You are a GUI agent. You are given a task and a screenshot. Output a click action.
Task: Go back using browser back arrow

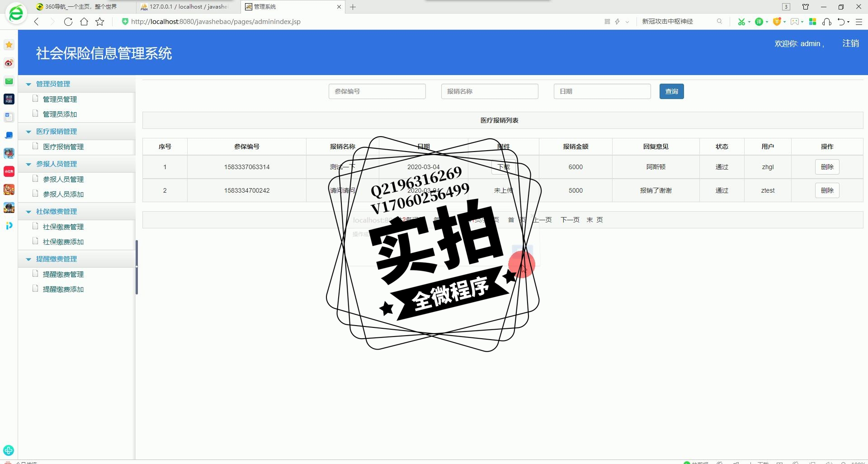pyautogui.click(x=37, y=22)
